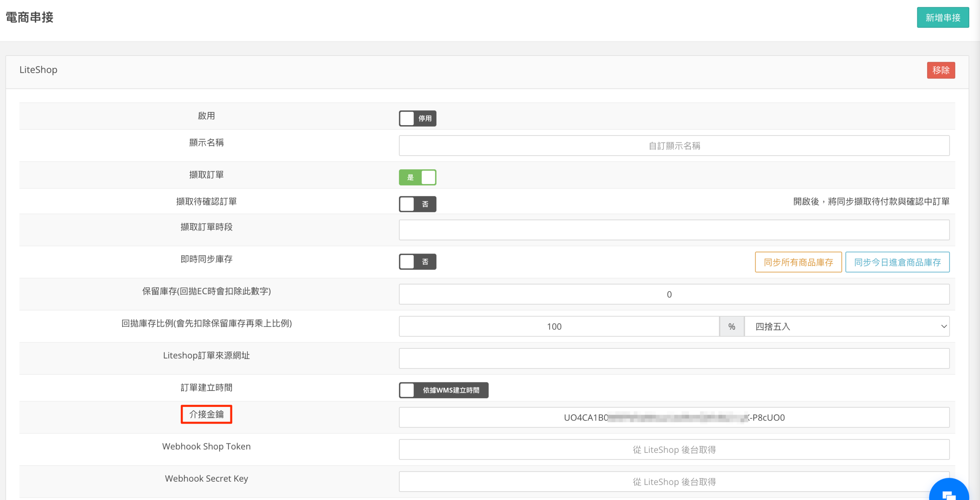Click the red 移除 button

coord(941,70)
